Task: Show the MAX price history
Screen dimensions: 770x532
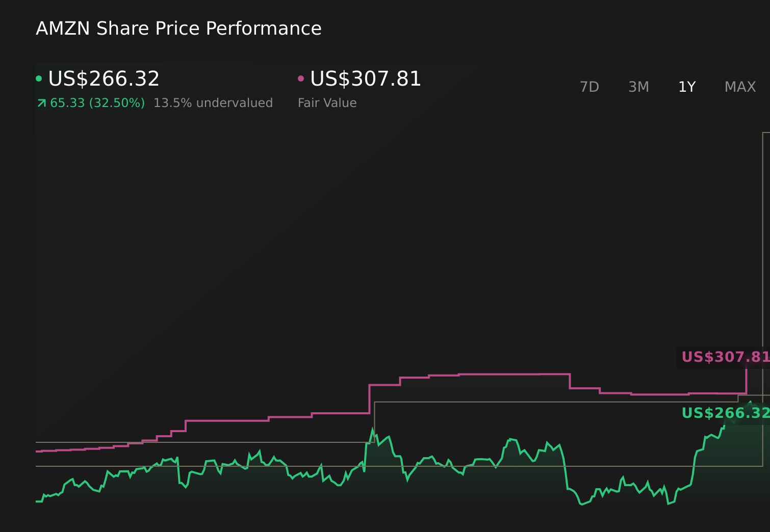Action: pyautogui.click(x=740, y=87)
